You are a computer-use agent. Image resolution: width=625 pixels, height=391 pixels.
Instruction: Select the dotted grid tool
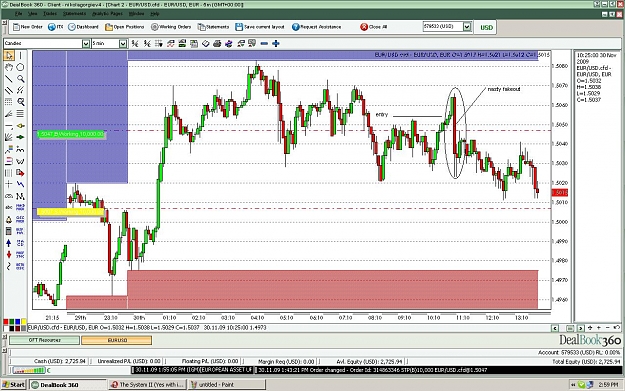pos(9,102)
